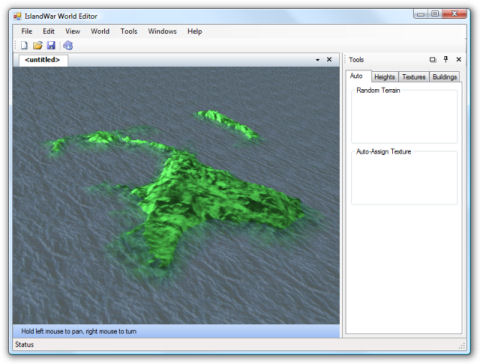Click the New document toolbar icon

24,45
